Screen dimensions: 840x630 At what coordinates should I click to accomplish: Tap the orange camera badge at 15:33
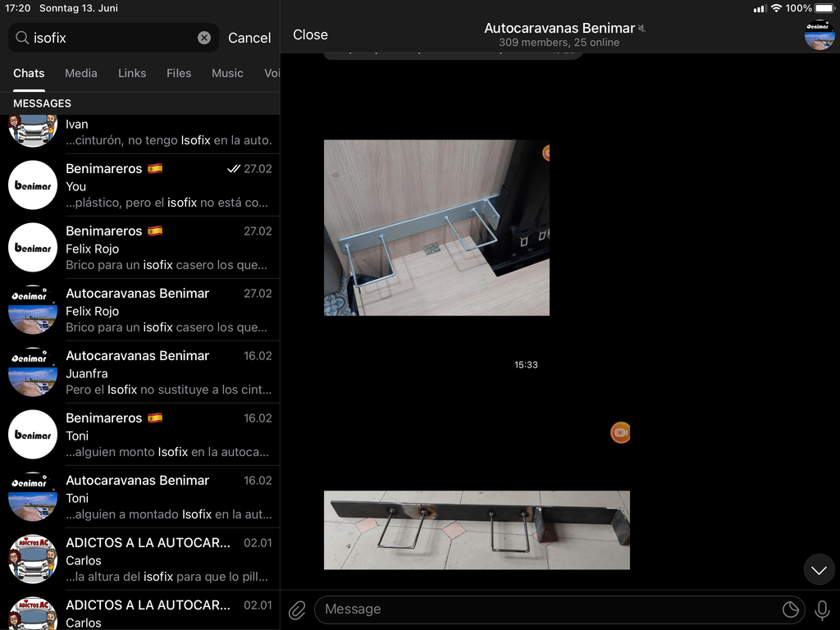tap(620, 432)
